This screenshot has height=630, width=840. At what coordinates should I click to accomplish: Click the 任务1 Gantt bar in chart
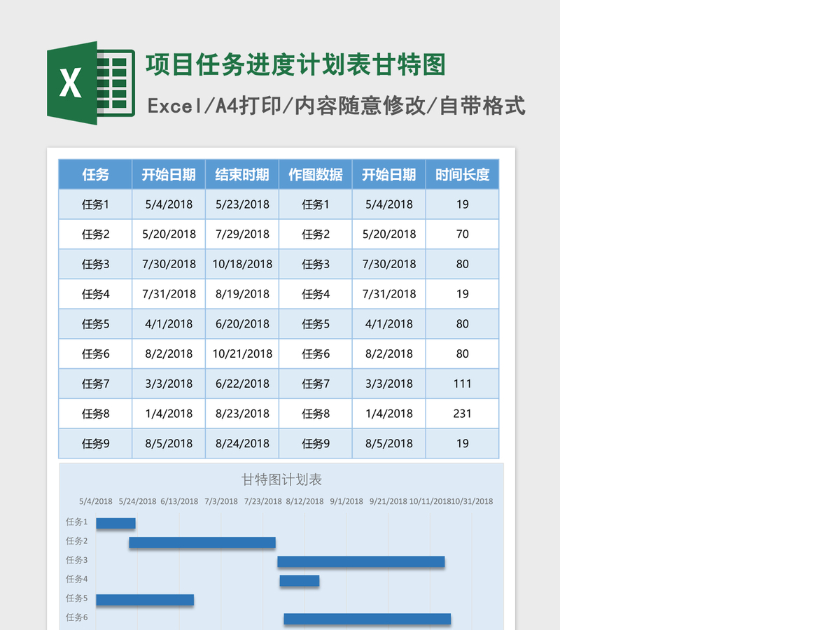point(115,523)
